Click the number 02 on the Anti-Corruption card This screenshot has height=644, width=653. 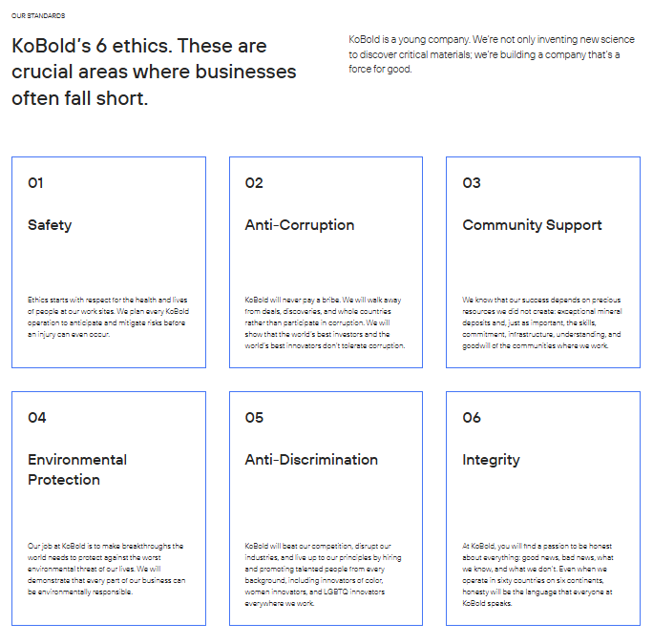tap(254, 183)
